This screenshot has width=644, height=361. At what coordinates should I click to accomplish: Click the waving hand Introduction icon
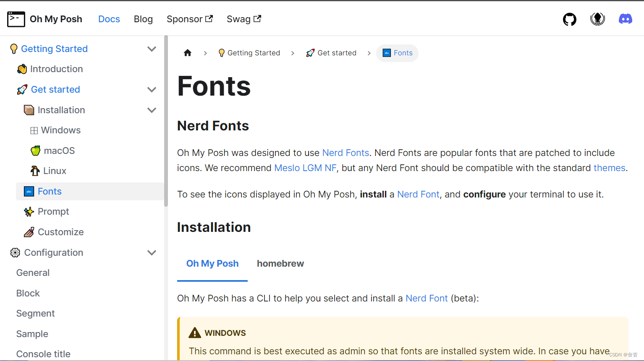tap(22, 69)
